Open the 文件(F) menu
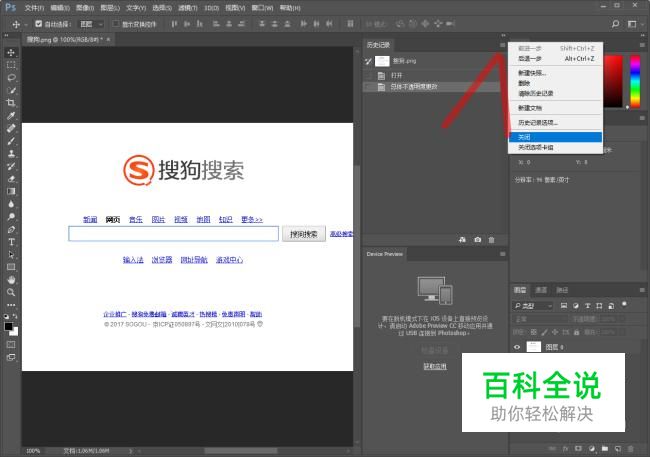 pos(34,8)
